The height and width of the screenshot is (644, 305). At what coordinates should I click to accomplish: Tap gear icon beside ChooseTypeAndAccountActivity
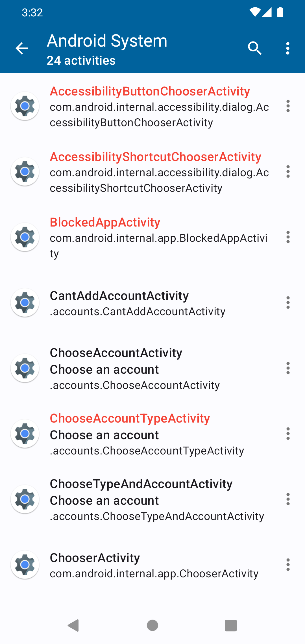25,499
